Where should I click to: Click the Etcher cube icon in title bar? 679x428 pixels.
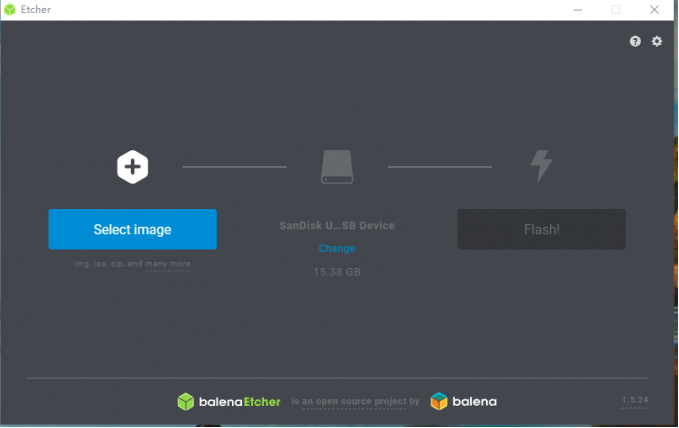point(10,10)
